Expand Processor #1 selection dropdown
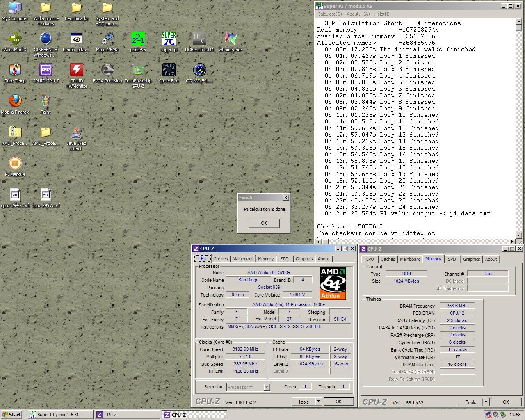The height and width of the screenshot is (420, 525). (x=267, y=387)
